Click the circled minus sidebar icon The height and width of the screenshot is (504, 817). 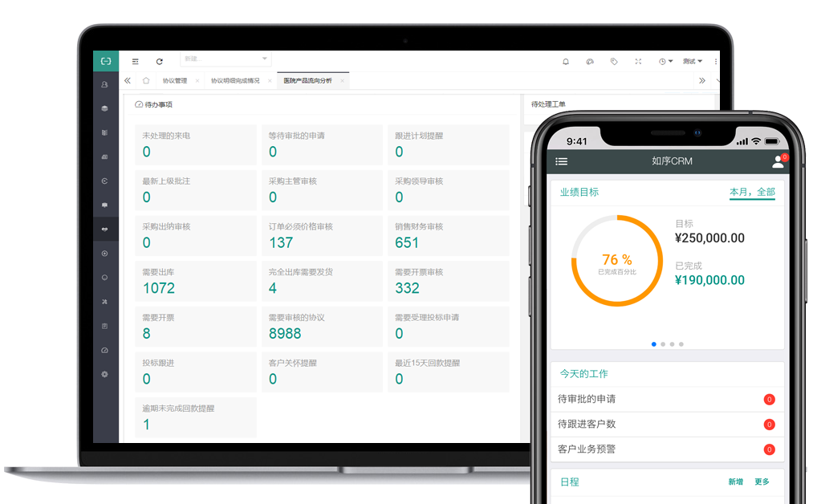click(104, 277)
